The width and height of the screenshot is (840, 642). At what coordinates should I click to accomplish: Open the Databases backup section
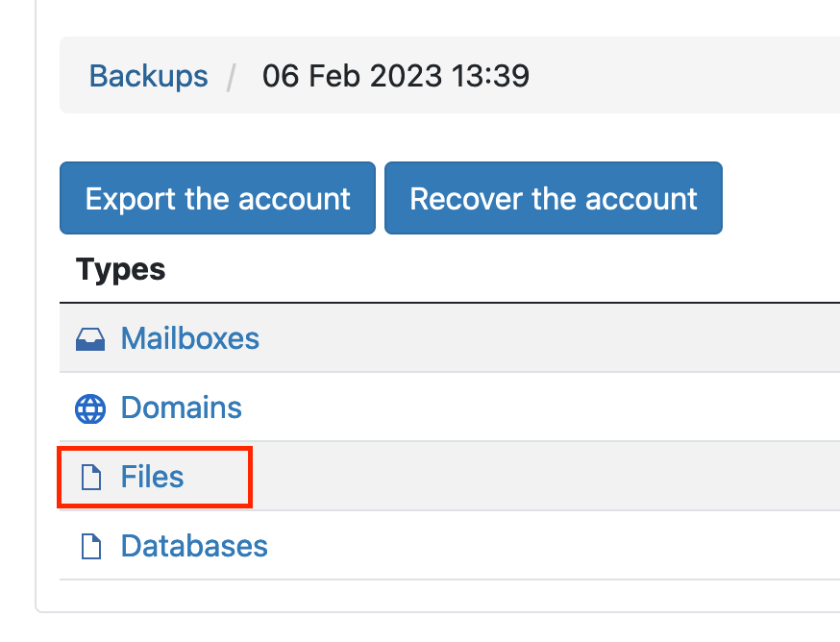tap(193, 546)
